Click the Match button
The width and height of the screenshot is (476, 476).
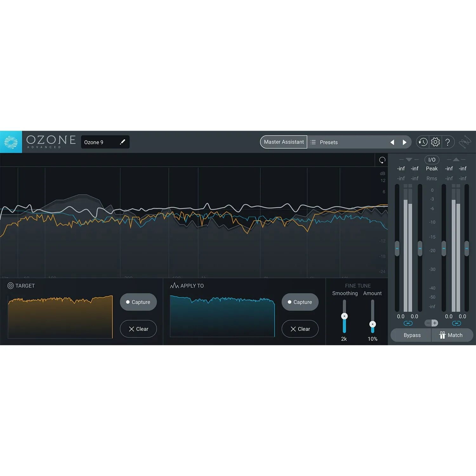point(452,335)
